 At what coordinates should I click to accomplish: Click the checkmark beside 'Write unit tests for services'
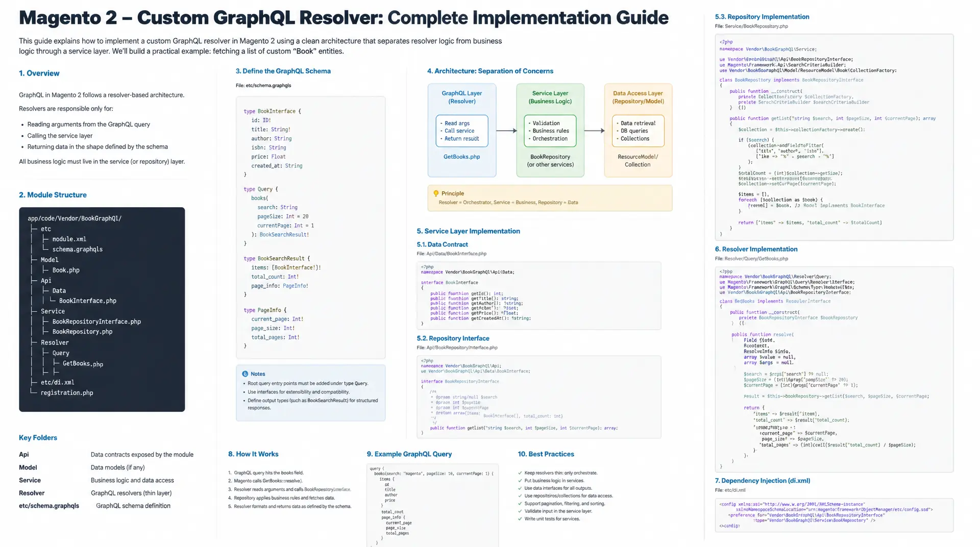click(x=520, y=519)
